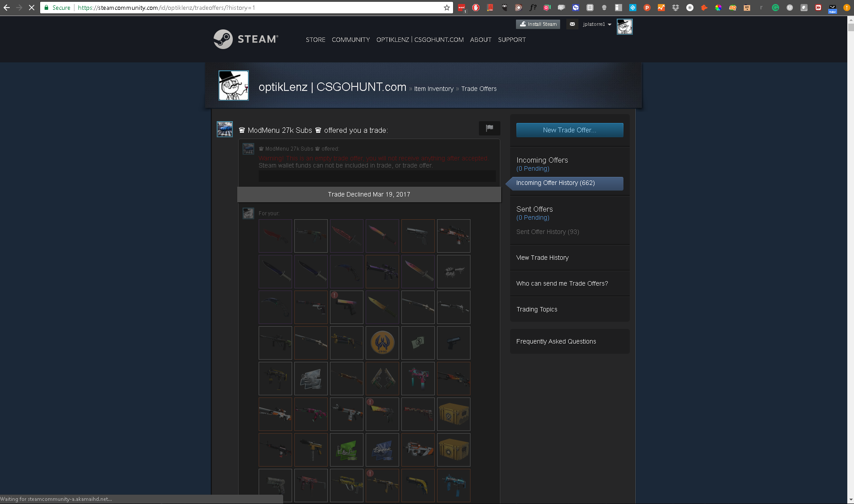Select the gold CS:GO coin item

[x=382, y=343]
